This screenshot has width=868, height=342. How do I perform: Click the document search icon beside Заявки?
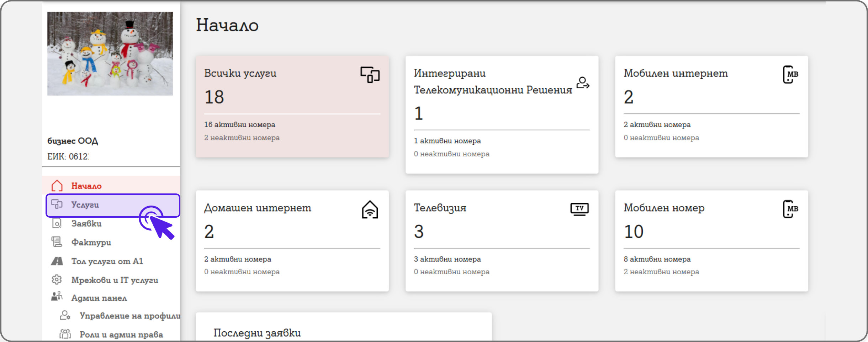pos(57,223)
